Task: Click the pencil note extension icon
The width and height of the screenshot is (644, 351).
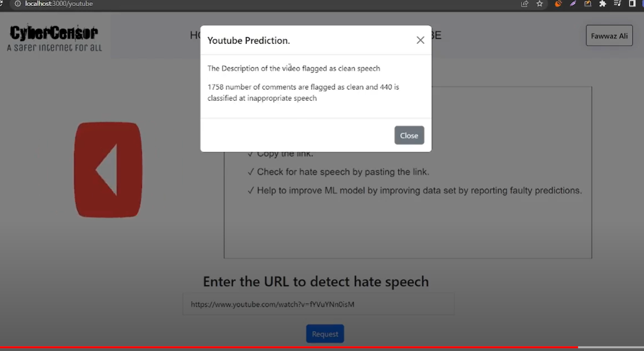Action: [588, 4]
